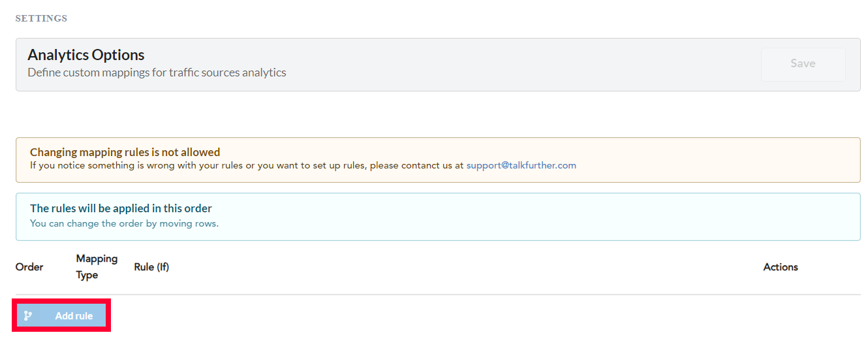868x337 pixels.
Task: Click the divider line below the table headers
Action: (438, 295)
